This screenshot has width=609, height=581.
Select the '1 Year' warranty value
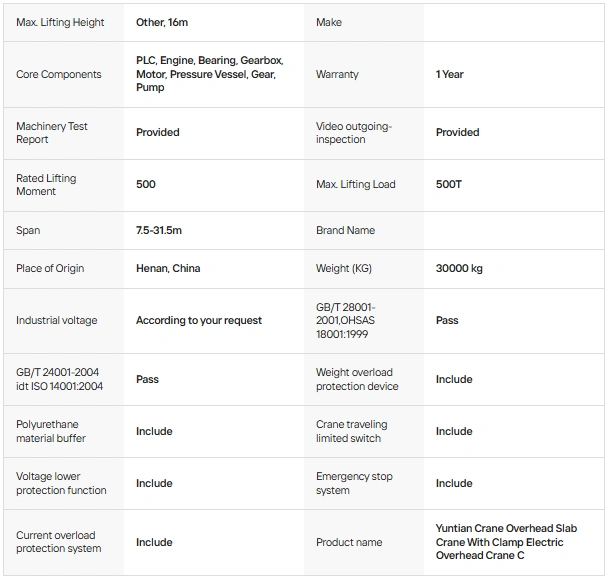pos(450,74)
